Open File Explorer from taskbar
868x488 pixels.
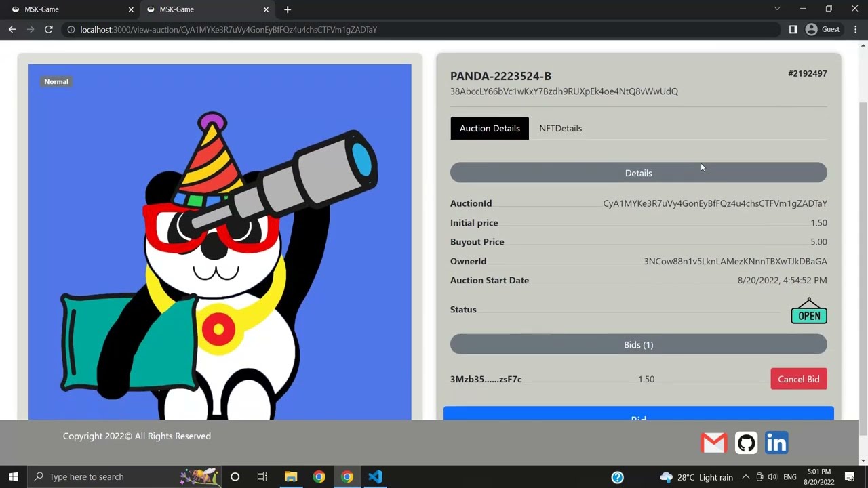[x=291, y=476]
